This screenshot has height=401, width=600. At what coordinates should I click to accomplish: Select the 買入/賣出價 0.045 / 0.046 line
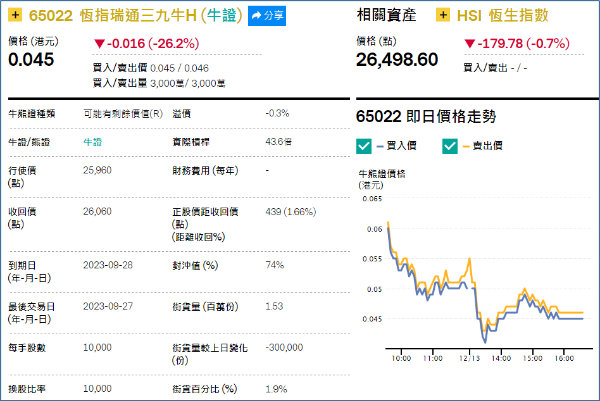(151, 68)
